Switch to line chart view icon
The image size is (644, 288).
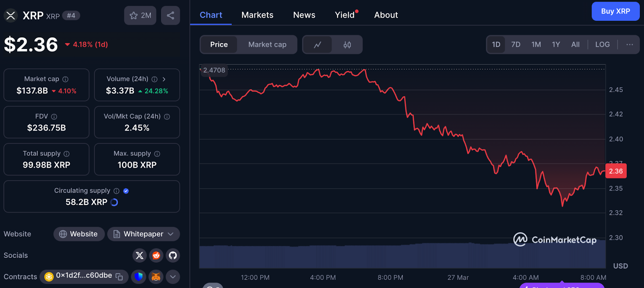tap(318, 45)
